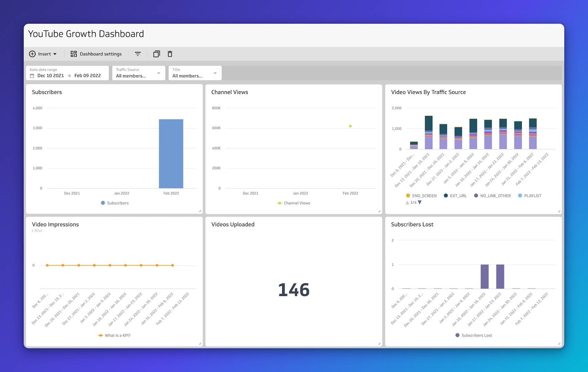This screenshot has width=588, height=372.
Task: Click the Insert plus circle icon
Action: pyautogui.click(x=32, y=54)
